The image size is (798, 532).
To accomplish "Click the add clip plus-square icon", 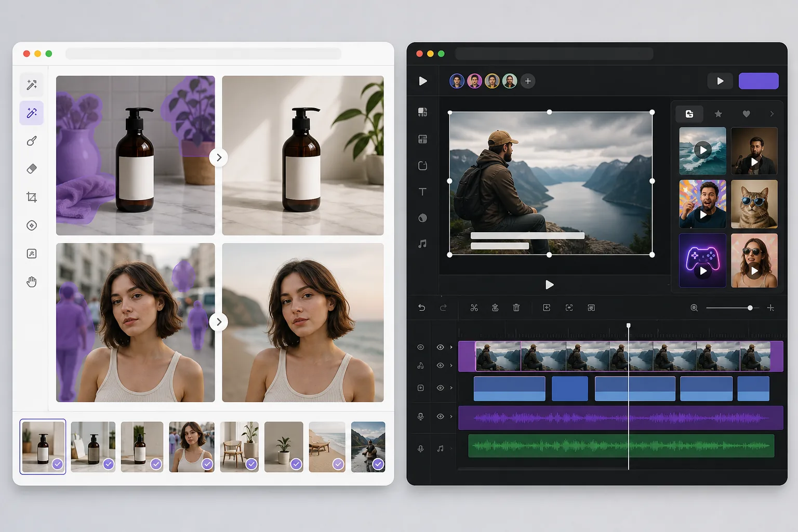I will [547, 308].
